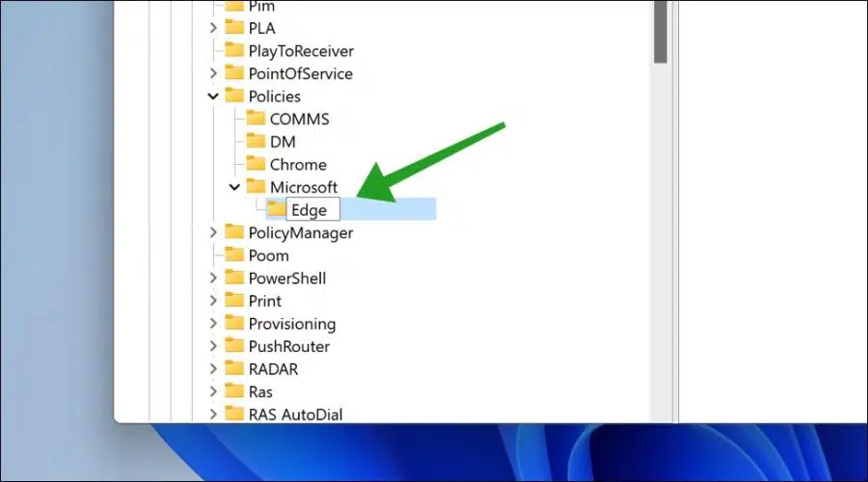Select the PointOfService key label

click(x=301, y=73)
